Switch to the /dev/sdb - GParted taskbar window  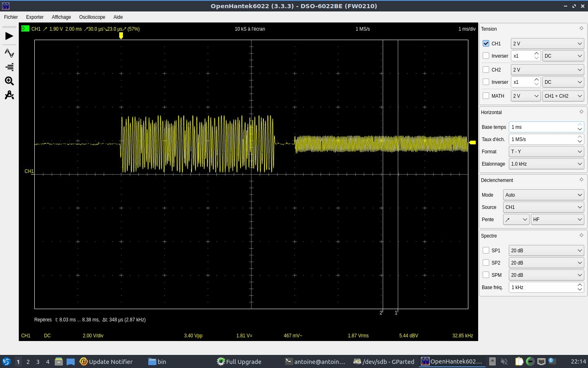[x=384, y=361]
